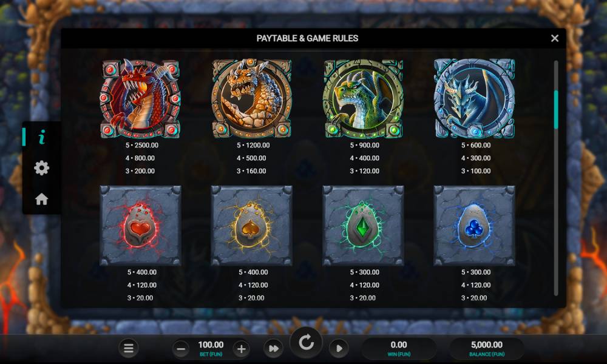Click the paytable vertical scrollbar thumb
Viewport: 607px width, 364px height.
[x=556, y=109]
